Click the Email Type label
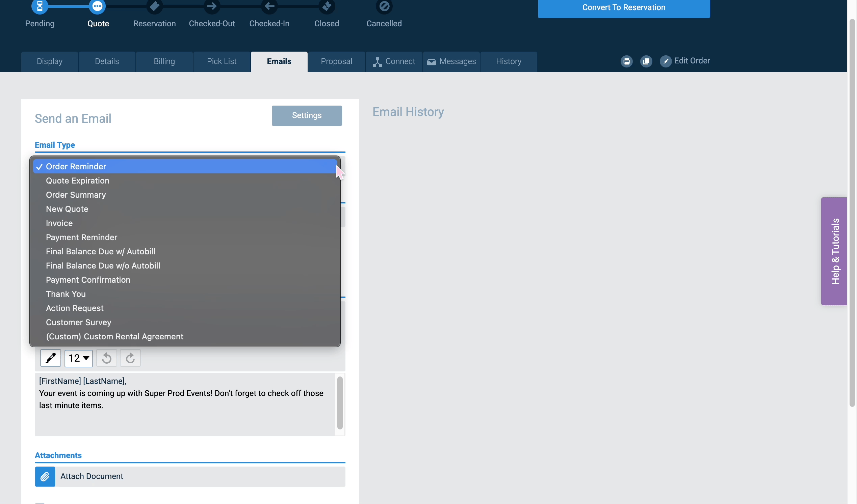857x504 pixels. tap(55, 145)
